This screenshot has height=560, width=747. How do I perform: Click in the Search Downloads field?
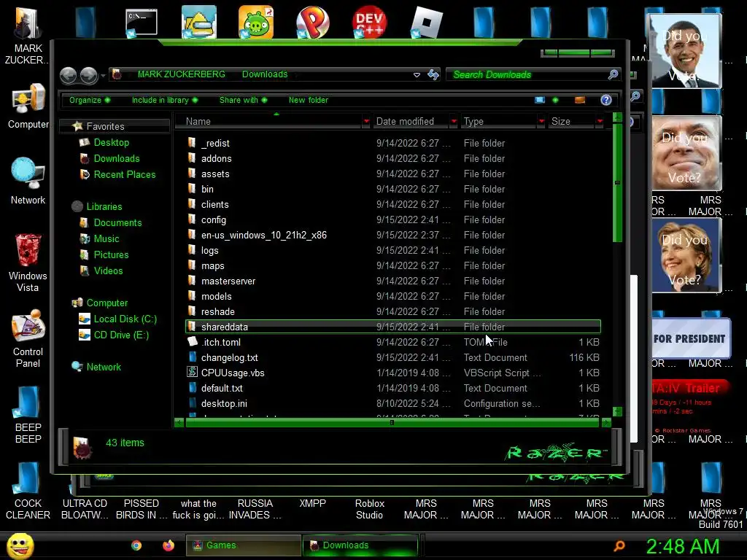529,75
